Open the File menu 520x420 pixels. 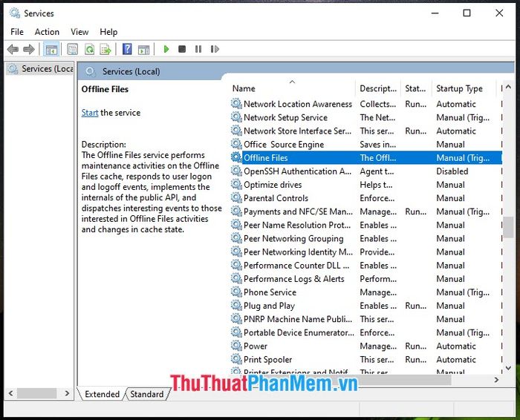click(x=17, y=32)
